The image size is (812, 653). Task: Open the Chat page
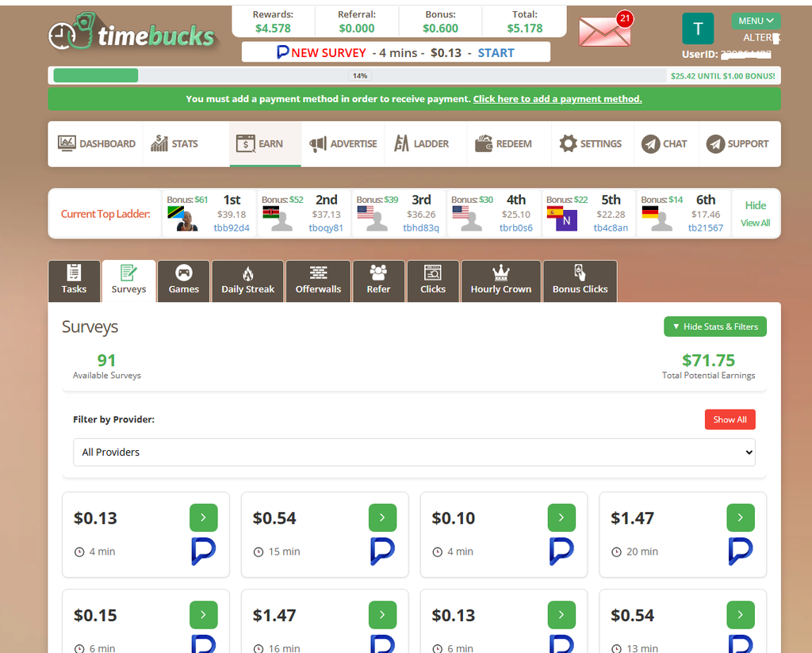pos(664,143)
